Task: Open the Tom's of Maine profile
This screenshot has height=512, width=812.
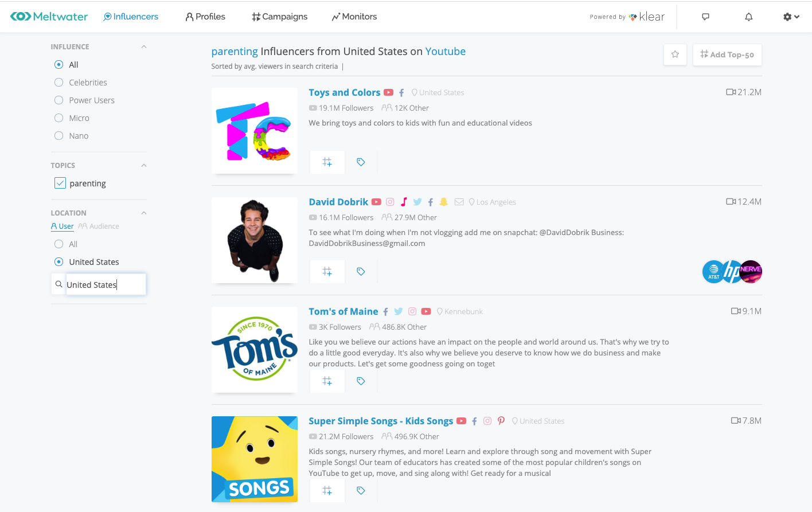Action: 343,311
